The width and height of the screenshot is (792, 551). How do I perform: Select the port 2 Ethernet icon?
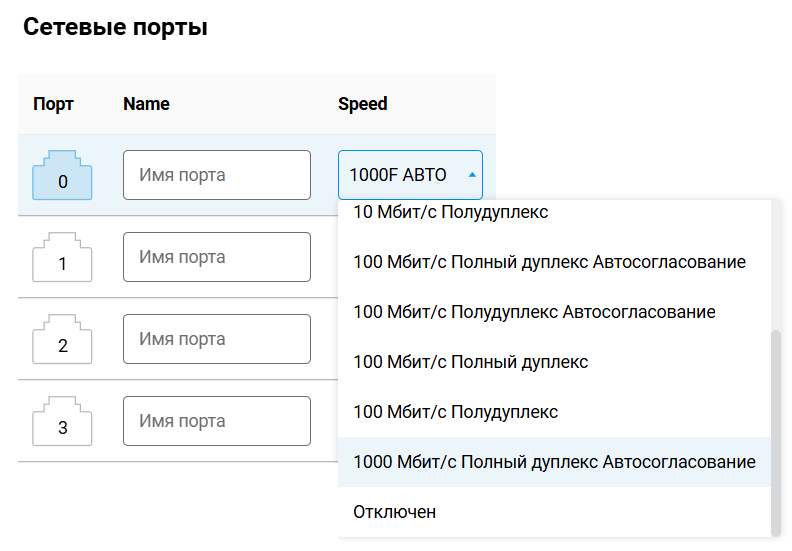point(62,339)
